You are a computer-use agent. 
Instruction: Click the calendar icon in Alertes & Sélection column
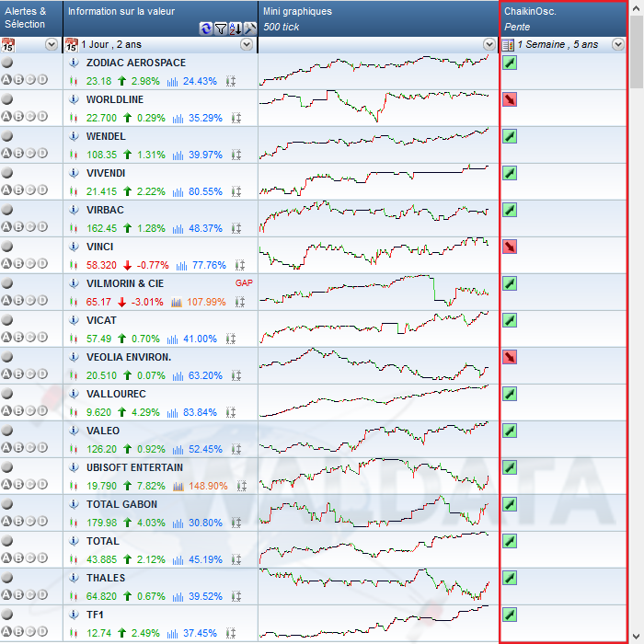[7, 44]
